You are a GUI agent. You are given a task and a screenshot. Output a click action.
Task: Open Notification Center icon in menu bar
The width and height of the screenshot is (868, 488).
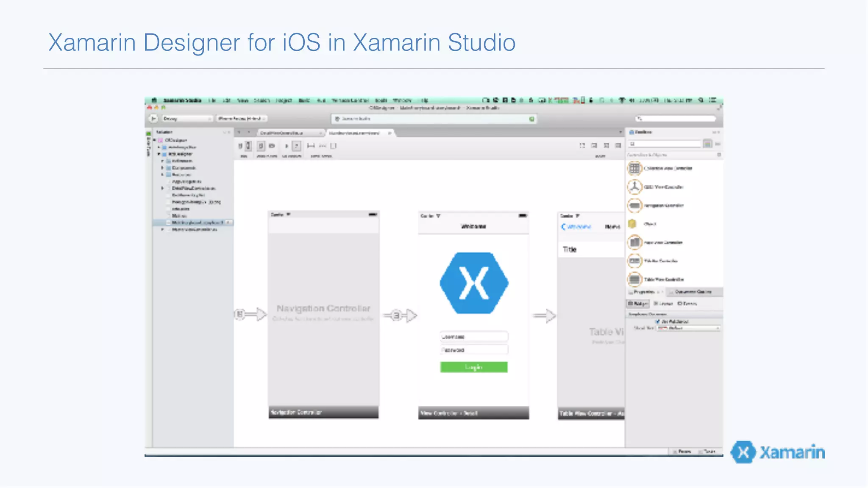click(713, 100)
